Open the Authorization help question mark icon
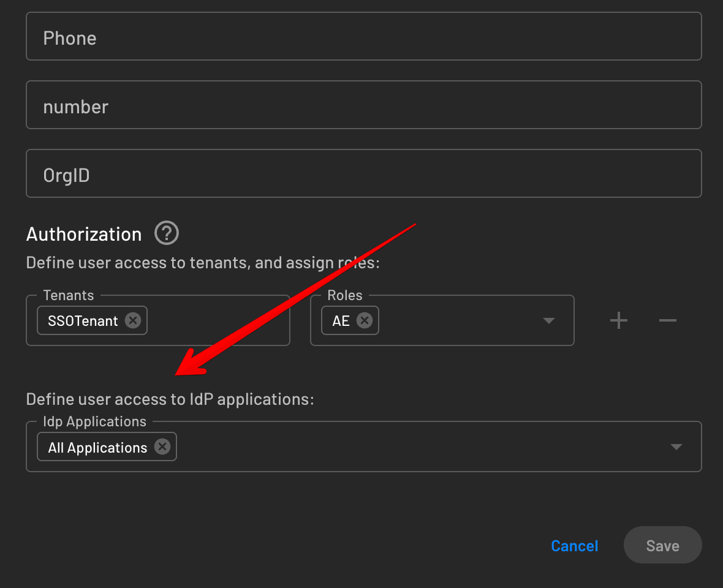Screen dimensions: 723x588 click(x=167, y=233)
